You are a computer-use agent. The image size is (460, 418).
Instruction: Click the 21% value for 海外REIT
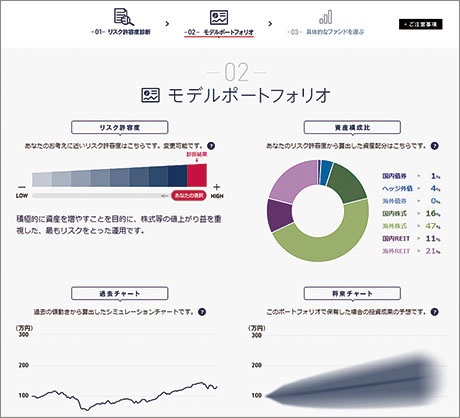point(432,251)
